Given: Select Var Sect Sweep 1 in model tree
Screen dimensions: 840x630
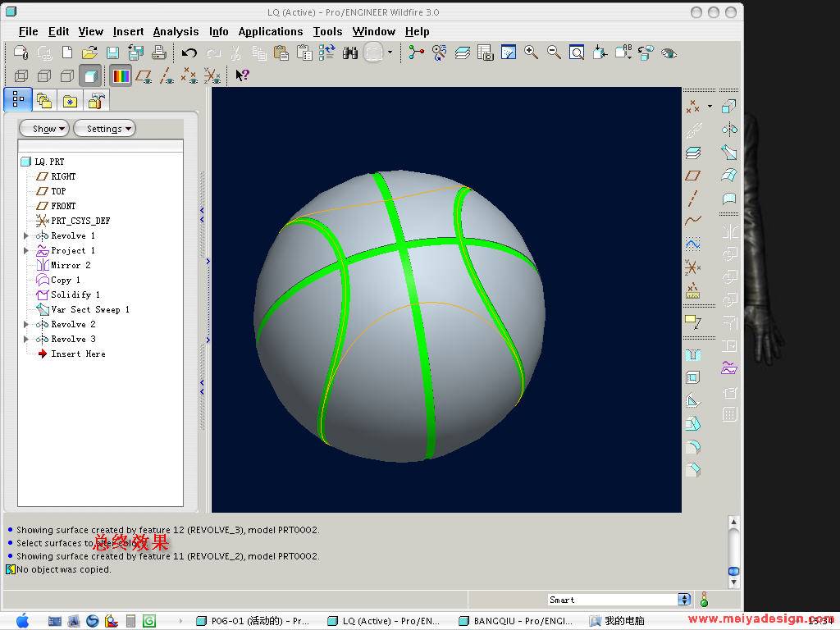Looking at the screenshot, I should click(x=89, y=309).
